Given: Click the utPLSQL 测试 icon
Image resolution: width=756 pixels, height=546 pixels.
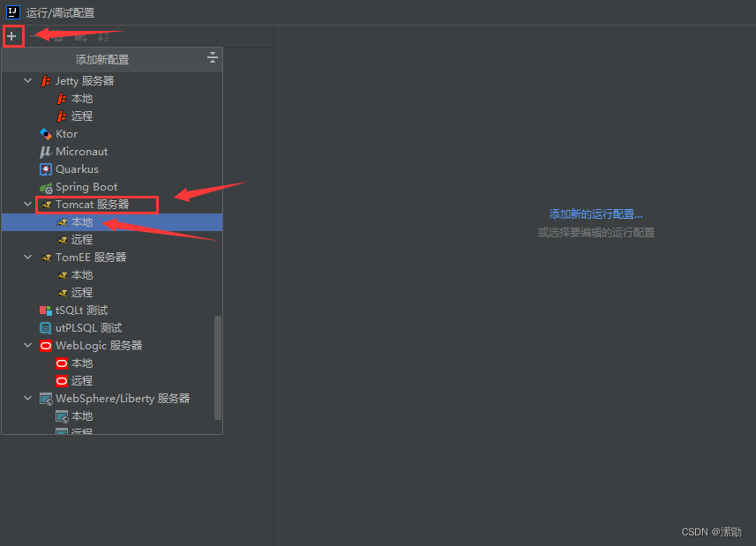Looking at the screenshot, I should click(46, 328).
